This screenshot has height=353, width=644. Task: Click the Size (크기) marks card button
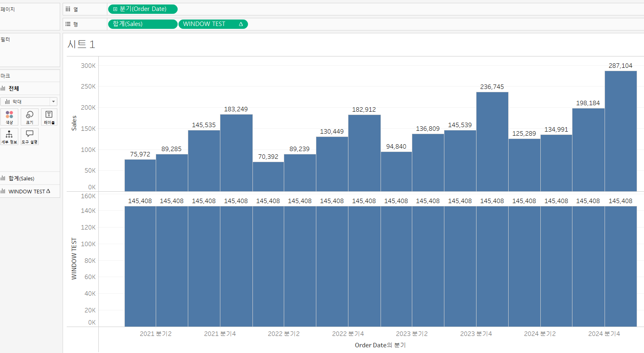[30, 117]
